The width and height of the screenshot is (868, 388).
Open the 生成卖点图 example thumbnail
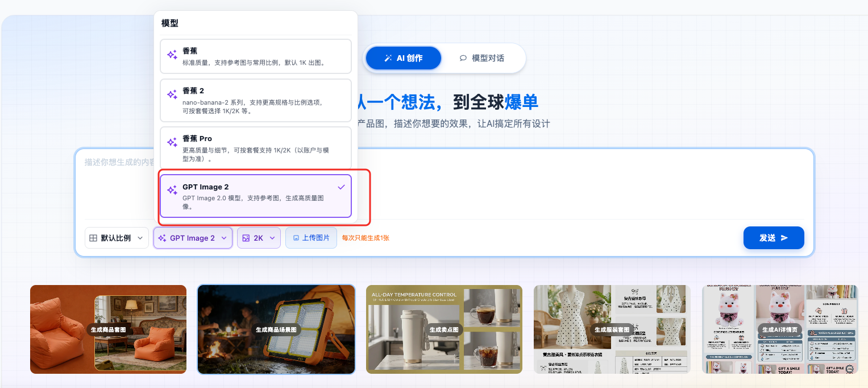443,329
